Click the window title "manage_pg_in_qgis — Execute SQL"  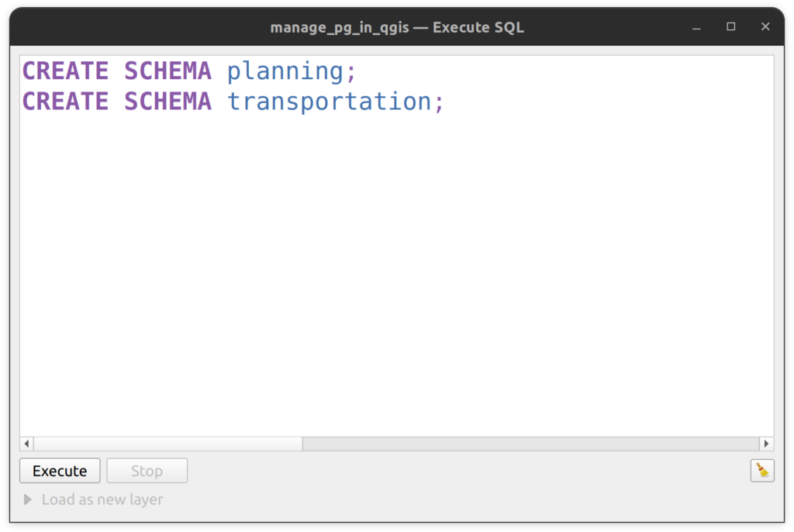coord(397,27)
